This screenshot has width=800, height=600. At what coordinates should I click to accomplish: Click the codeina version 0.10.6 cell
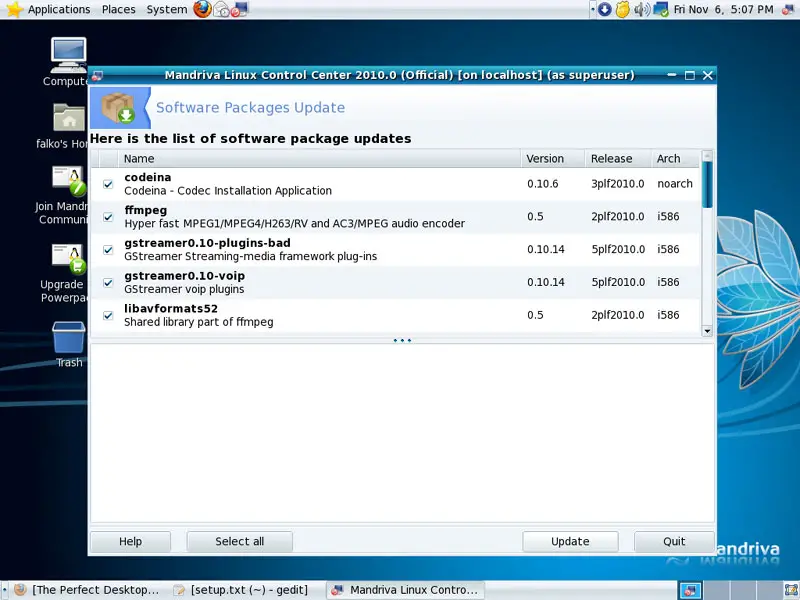click(x=543, y=184)
